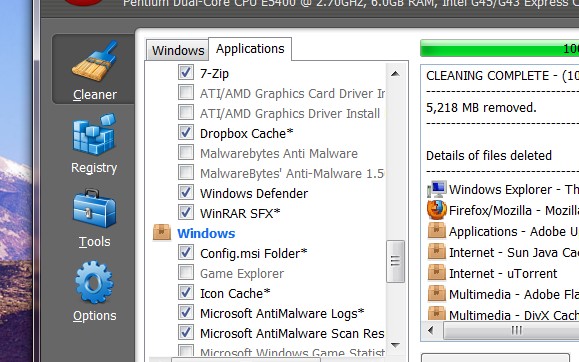Check Malwarebytes Anti Malware checkbox
579x362 pixels.
[186, 152]
